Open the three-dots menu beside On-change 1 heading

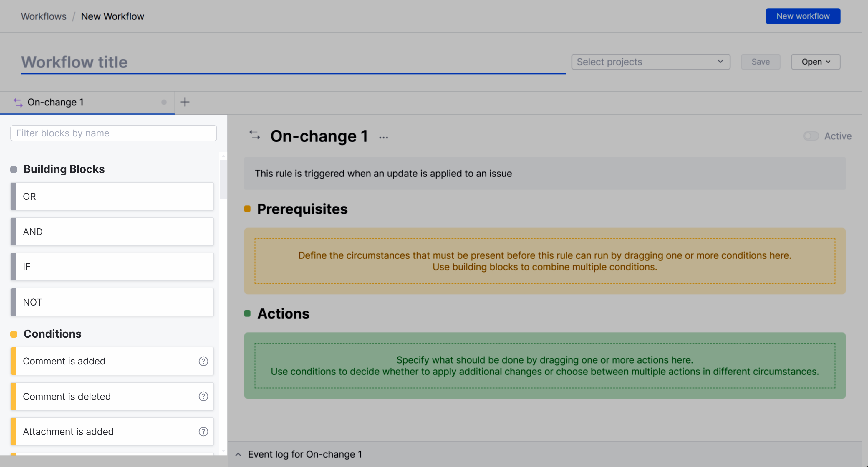click(383, 137)
